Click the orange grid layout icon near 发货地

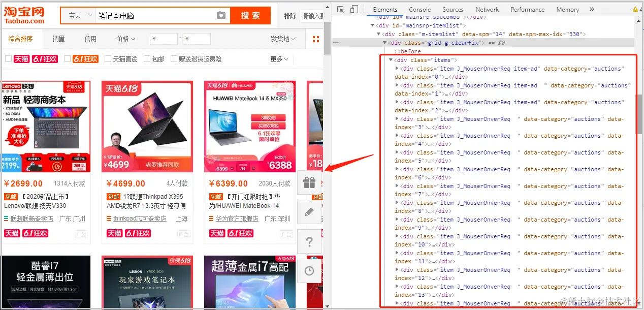click(x=315, y=38)
